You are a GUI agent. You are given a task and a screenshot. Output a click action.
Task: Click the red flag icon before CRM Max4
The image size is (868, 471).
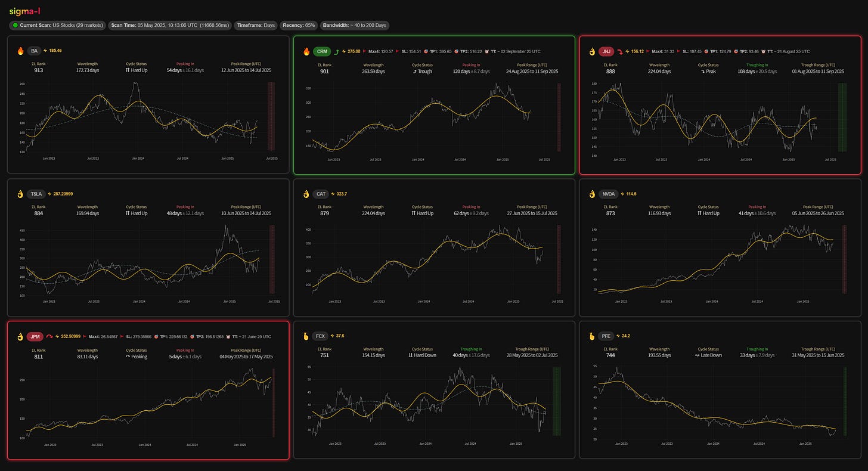[364, 51]
